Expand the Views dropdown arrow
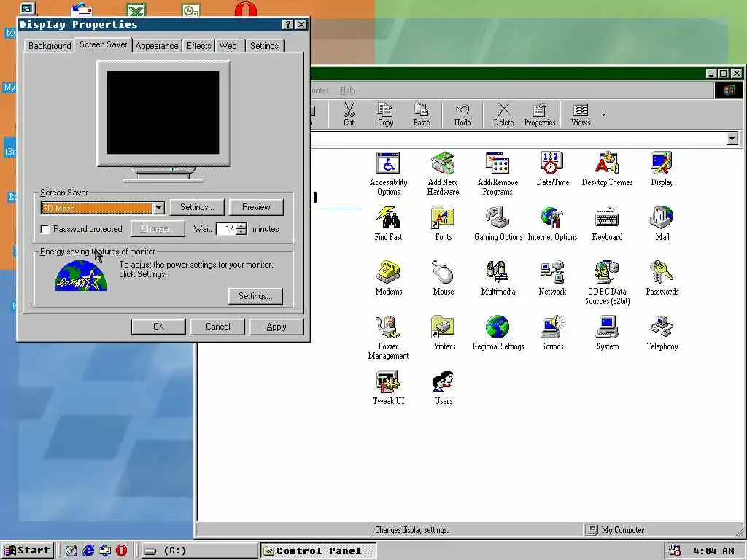Screen dimensions: 747x560 [x=603, y=114]
